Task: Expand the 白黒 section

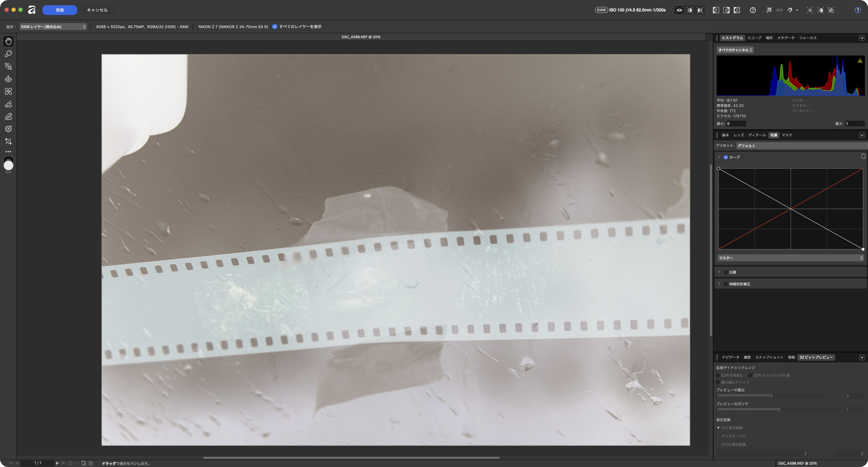Action: pyautogui.click(x=719, y=272)
